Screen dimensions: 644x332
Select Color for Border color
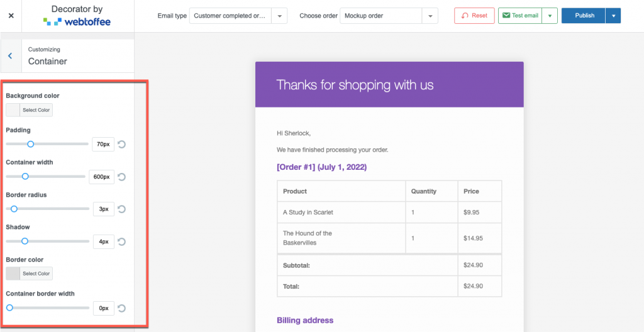36,274
